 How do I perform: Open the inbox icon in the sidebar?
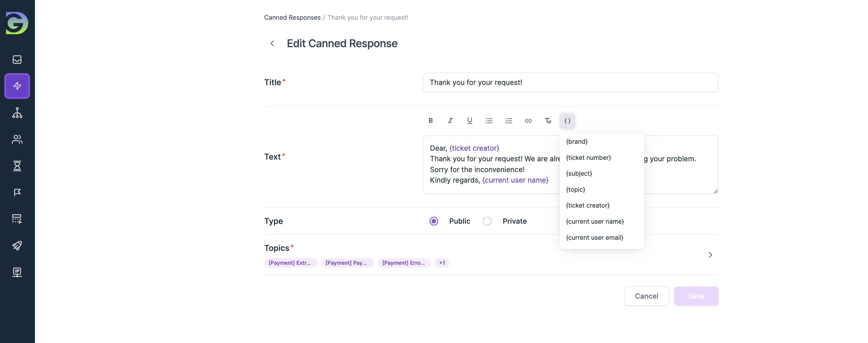point(17,60)
